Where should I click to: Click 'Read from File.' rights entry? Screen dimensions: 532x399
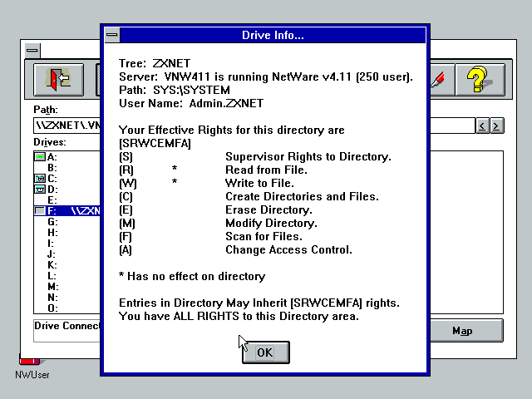tap(266, 170)
